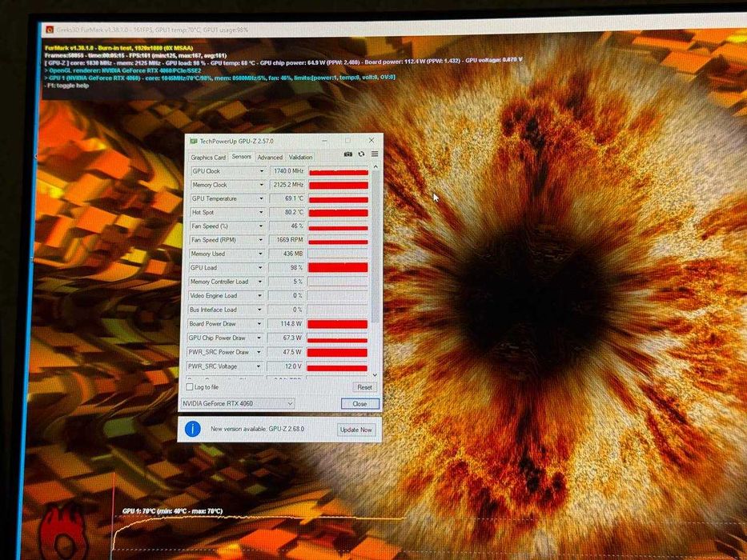747x560 pixels.
Task: Click the 80.2 °C Hot Spot value
Action: [x=287, y=212]
